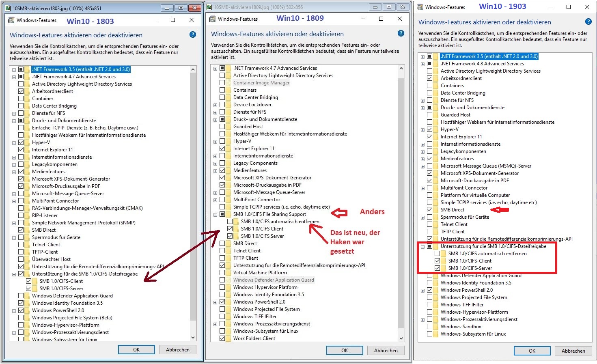Expand Legacykomponenten in the 1803 window
Viewport: 597px width, 364px height.
(x=14, y=165)
